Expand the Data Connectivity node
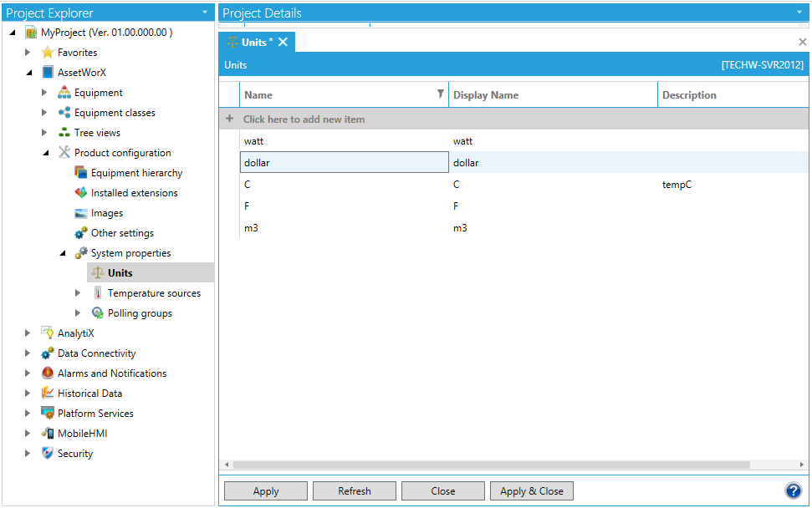Viewport: 812px width, 508px height. (x=28, y=353)
